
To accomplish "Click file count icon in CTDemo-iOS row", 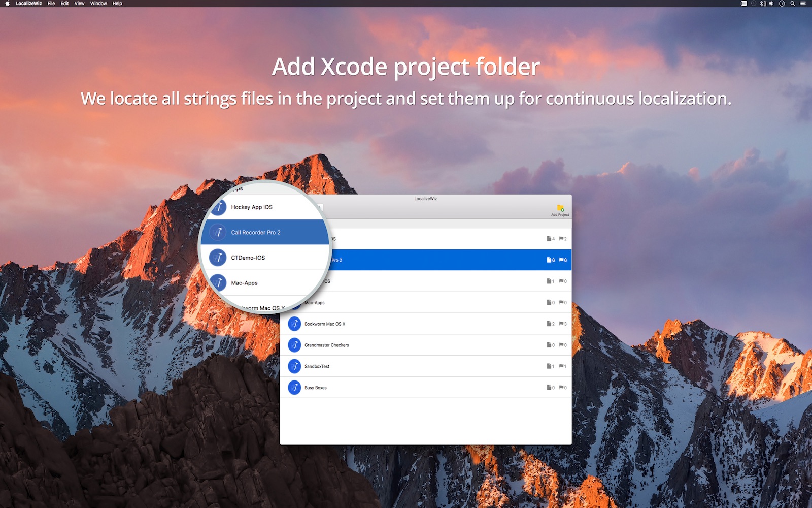I will [549, 281].
